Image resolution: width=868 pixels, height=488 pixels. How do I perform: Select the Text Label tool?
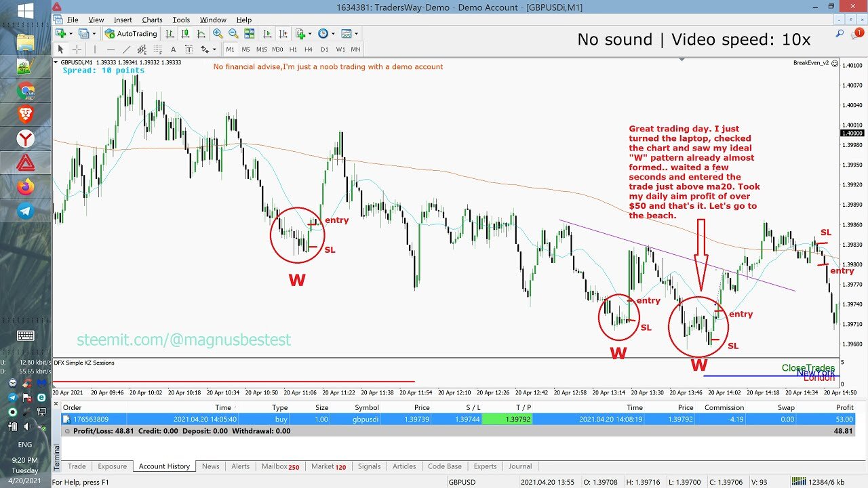pos(189,49)
